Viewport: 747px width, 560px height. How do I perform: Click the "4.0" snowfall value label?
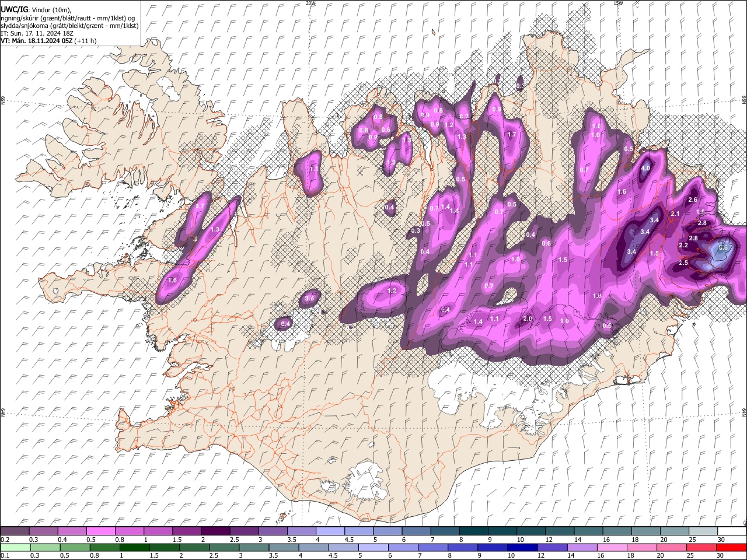click(645, 169)
